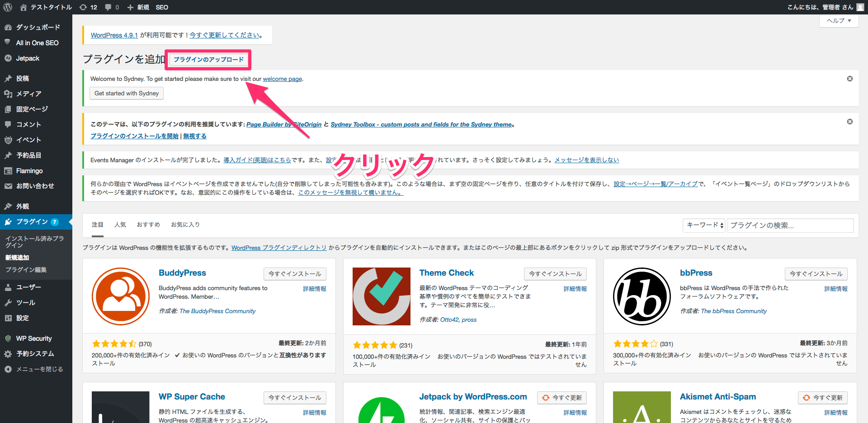Open the プラグイン plug icon
Screen dimensions: 868x423
point(8,221)
